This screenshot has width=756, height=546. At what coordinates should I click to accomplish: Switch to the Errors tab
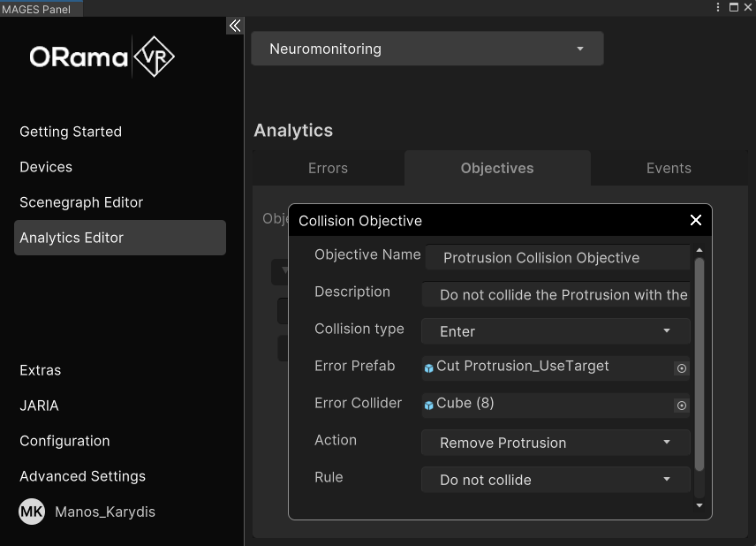point(328,168)
